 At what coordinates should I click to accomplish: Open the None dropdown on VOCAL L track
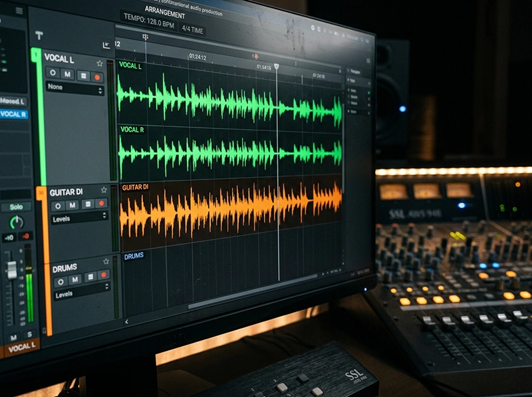[x=75, y=89]
